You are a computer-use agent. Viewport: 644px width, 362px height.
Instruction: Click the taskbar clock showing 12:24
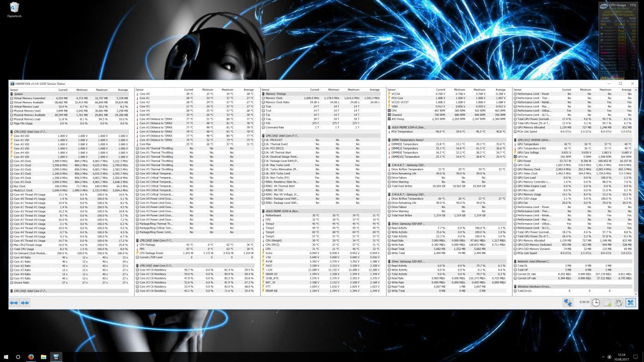(621, 357)
